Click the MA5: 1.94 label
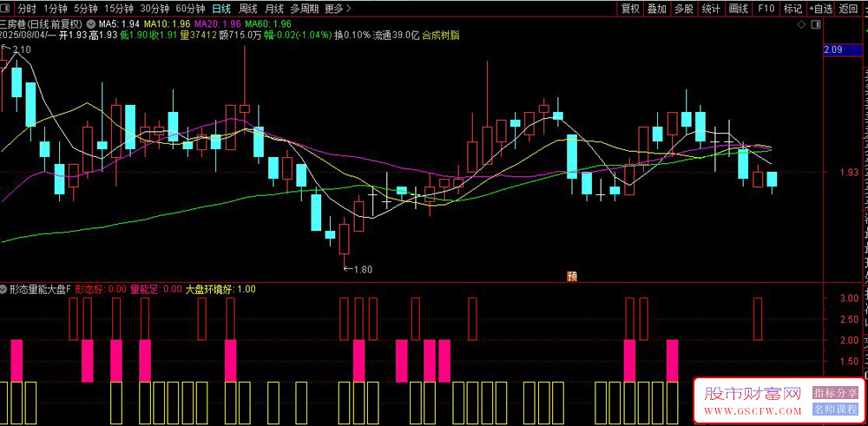Image resolution: width=868 pixels, height=426 pixels. click(x=118, y=25)
